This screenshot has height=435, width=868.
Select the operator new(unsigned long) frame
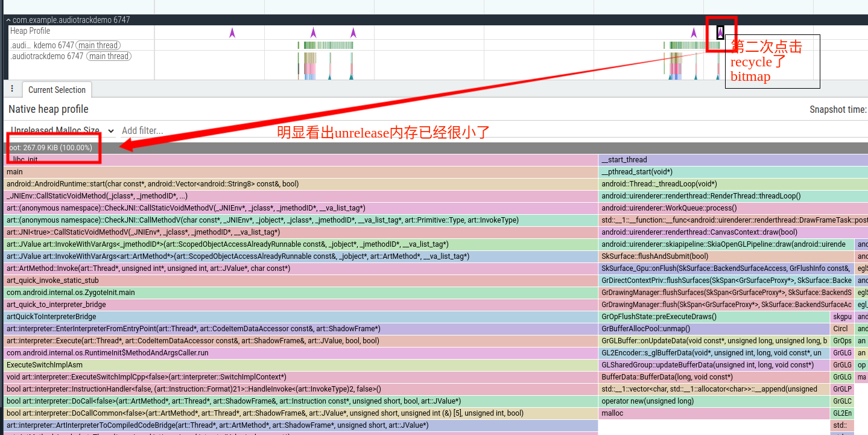tap(714, 401)
